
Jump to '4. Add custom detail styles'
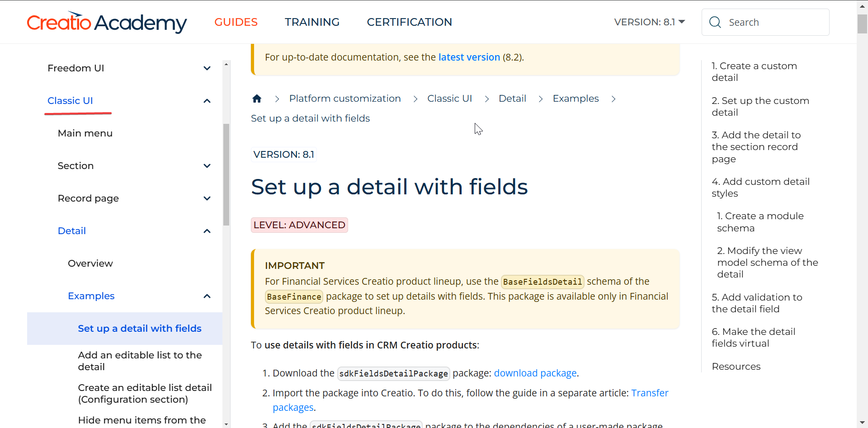(x=760, y=188)
